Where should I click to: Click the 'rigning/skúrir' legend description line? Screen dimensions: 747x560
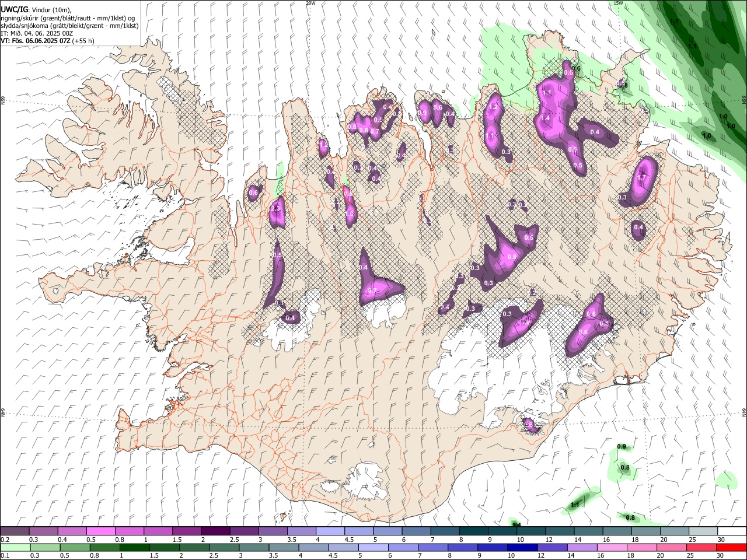point(68,18)
